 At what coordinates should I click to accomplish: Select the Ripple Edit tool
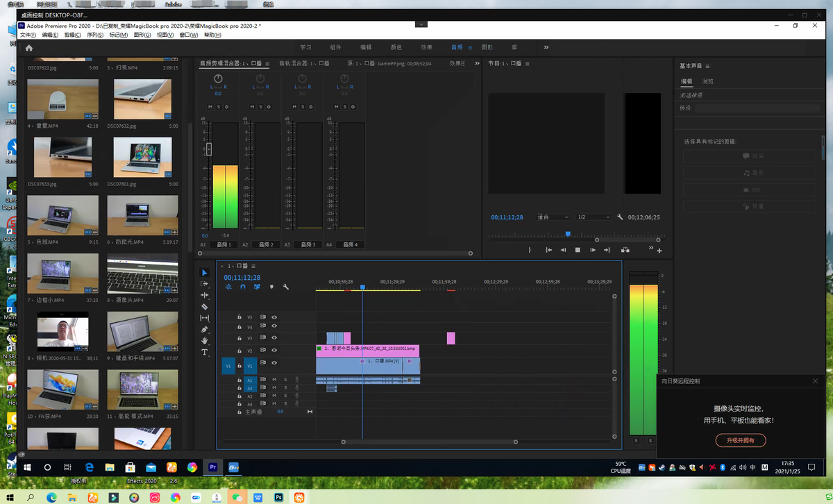[x=205, y=295]
